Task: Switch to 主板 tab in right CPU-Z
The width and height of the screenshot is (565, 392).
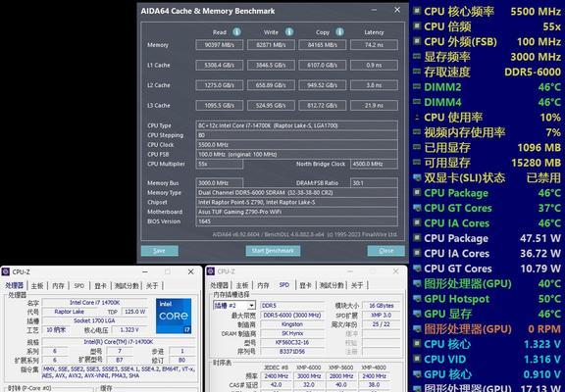Action: click(242, 285)
